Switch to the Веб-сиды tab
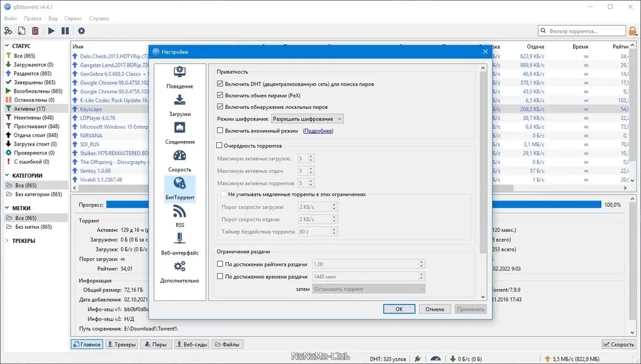The image size is (641, 364). [x=191, y=344]
